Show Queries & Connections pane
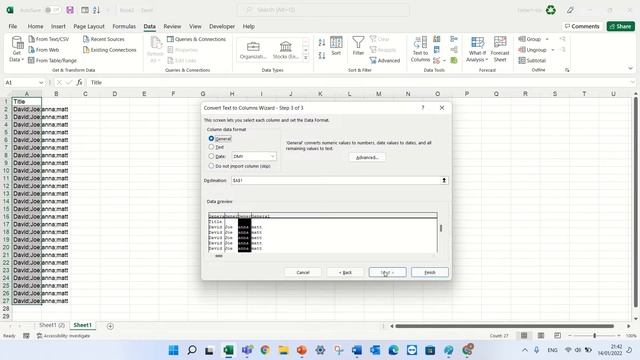 (x=196, y=39)
